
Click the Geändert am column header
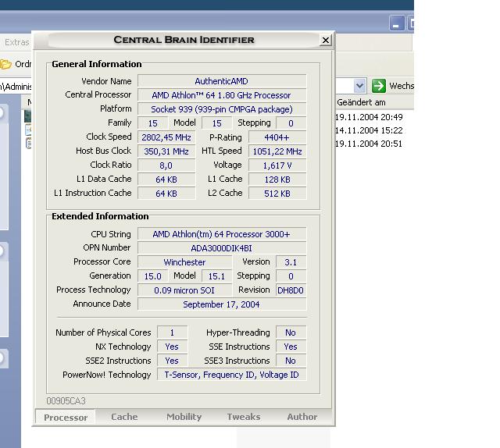point(361,102)
